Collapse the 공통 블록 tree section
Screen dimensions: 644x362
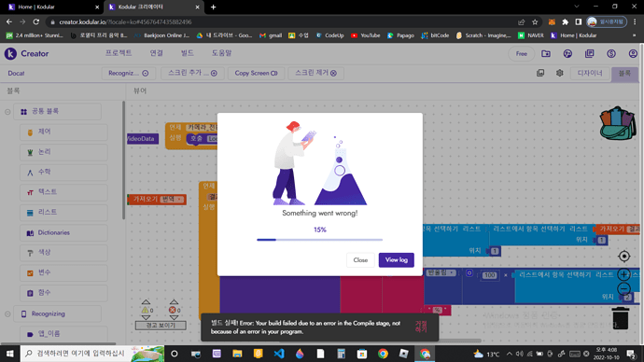pyautogui.click(x=7, y=112)
